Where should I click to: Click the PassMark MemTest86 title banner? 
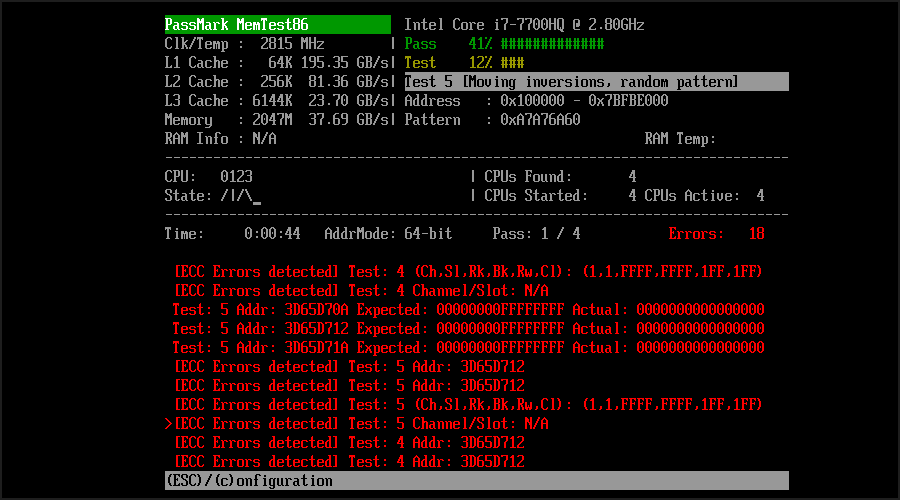tap(277, 25)
